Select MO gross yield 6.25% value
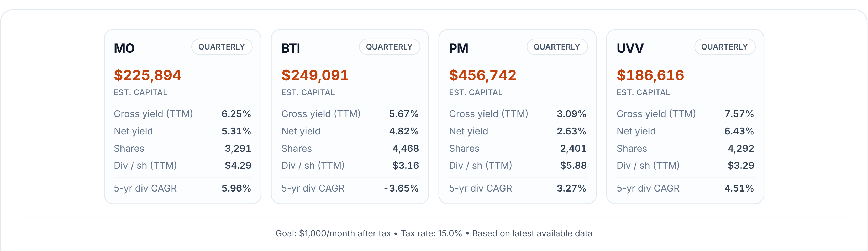868x251 pixels. (x=236, y=114)
